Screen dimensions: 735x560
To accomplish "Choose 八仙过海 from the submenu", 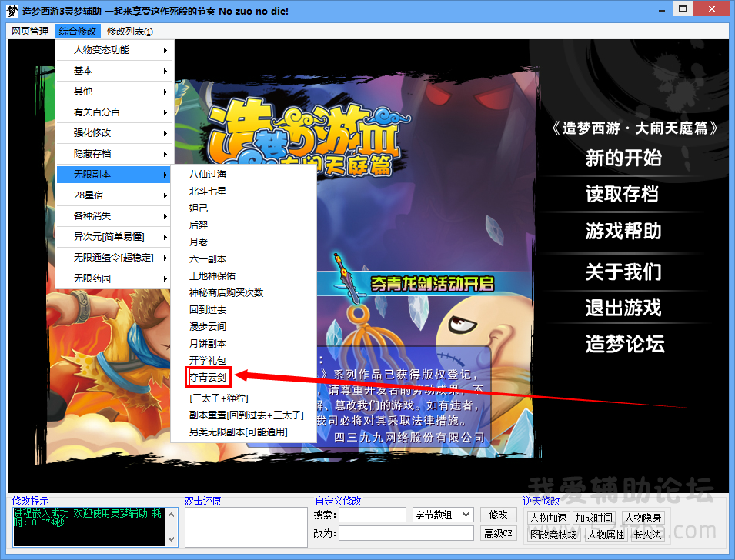I will (244, 175).
